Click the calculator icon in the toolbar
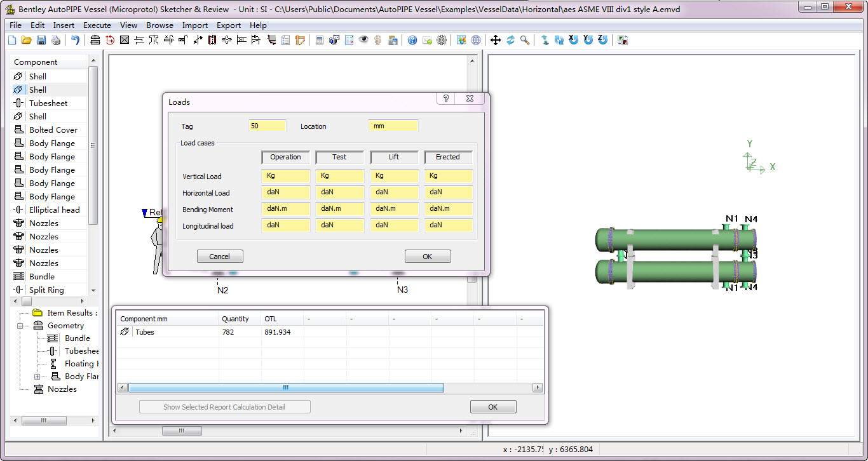 pyautogui.click(x=319, y=40)
